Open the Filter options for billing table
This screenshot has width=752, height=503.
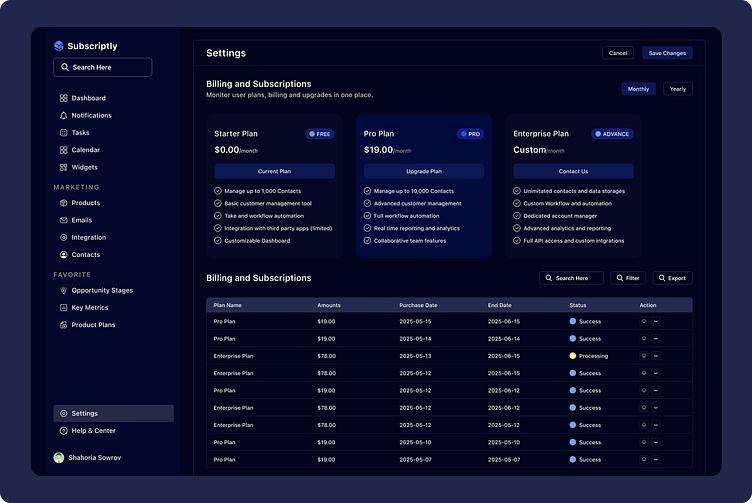click(629, 278)
